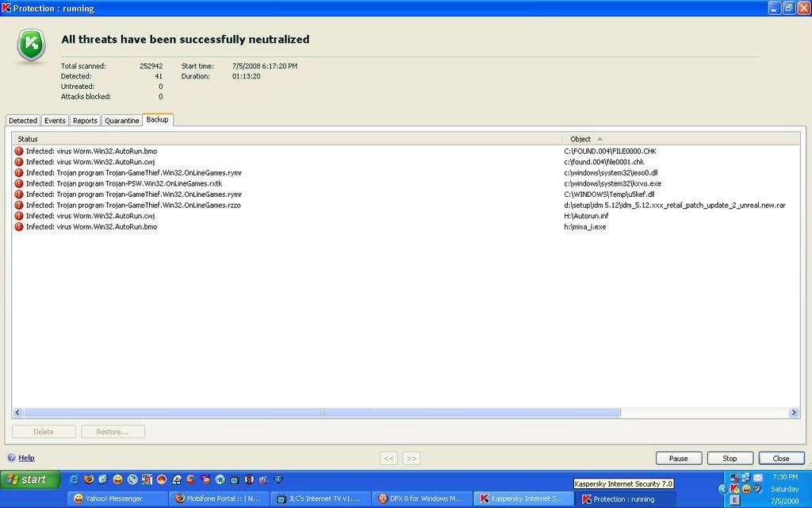Open the Windows start menu

(30, 479)
